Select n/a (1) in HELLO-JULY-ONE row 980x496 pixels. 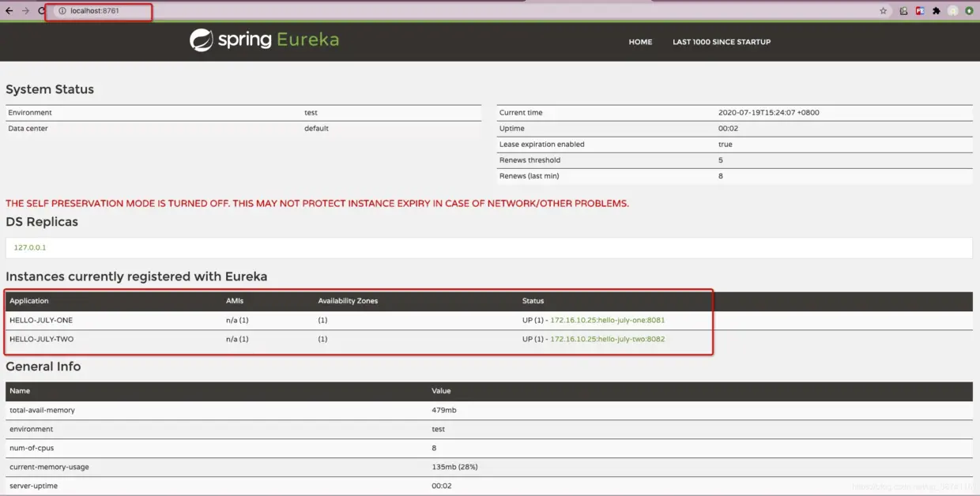coord(237,320)
